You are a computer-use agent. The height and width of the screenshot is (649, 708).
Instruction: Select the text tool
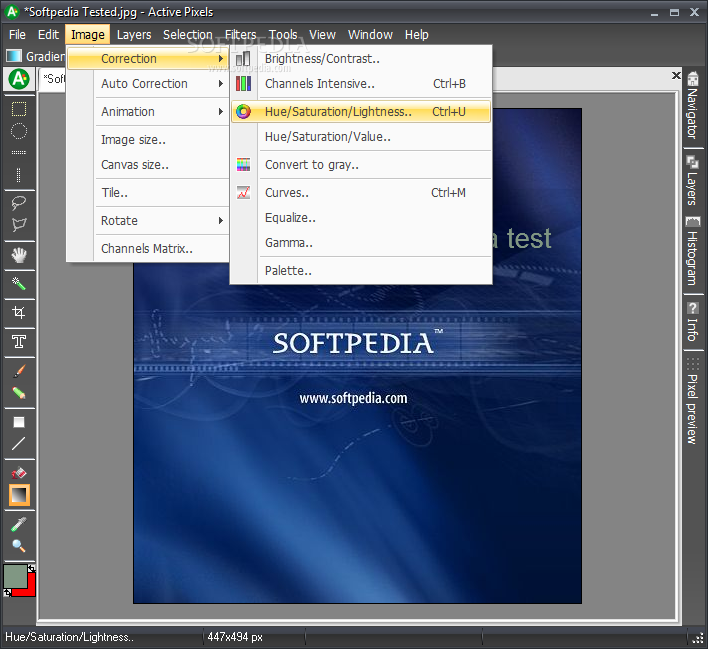pyautogui.click(x=19, y=341)
